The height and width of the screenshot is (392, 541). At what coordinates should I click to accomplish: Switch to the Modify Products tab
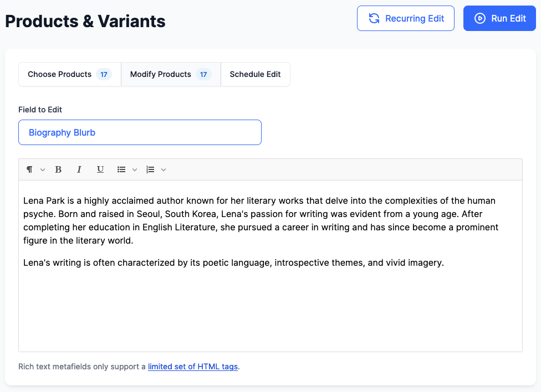(171, 74)
